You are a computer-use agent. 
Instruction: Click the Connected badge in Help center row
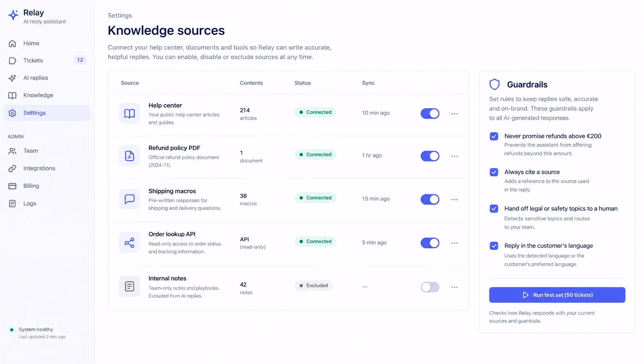(315, 112)
